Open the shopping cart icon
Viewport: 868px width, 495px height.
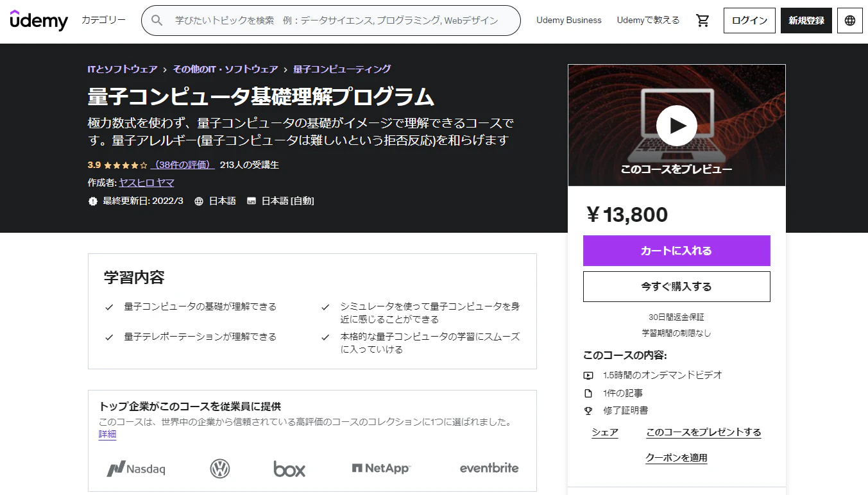point(702,21)
